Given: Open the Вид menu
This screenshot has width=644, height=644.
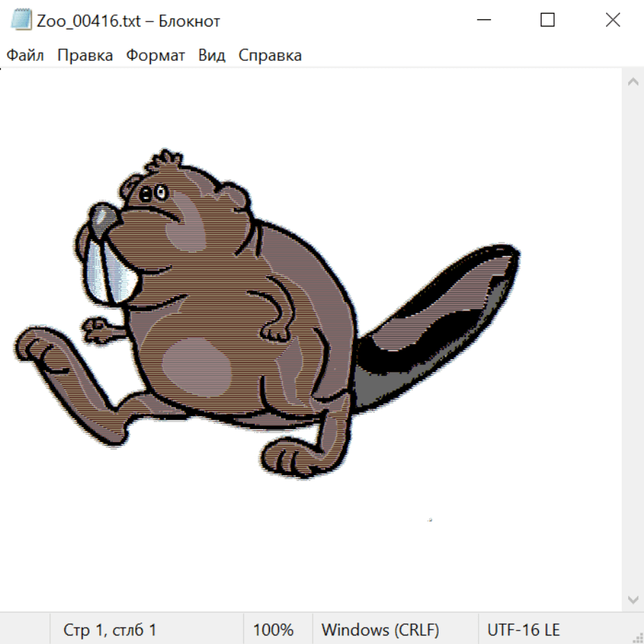Looking at the screenshot, I should pyautogui.click(x=212, y=56).
